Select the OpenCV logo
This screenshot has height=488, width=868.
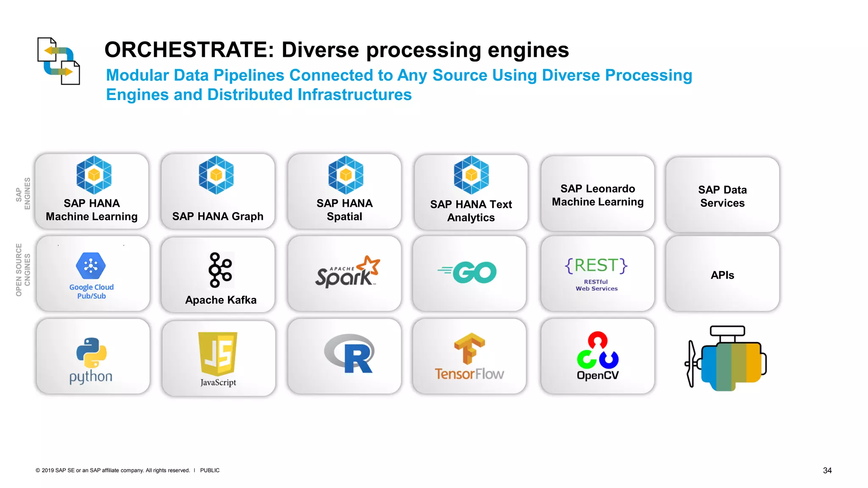point(597,356)
